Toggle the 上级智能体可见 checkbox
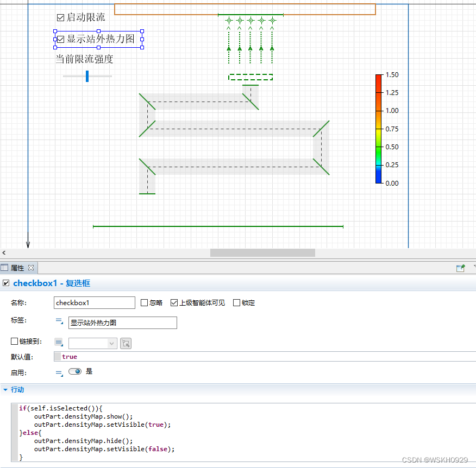The width and height of the screenshot is (476, 468). coord(174,303)
